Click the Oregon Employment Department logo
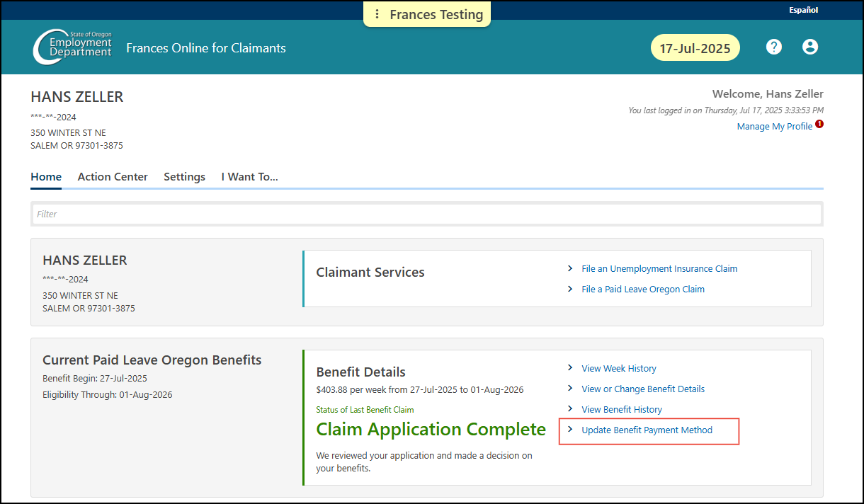864x504 pixels. coord(72,47)
